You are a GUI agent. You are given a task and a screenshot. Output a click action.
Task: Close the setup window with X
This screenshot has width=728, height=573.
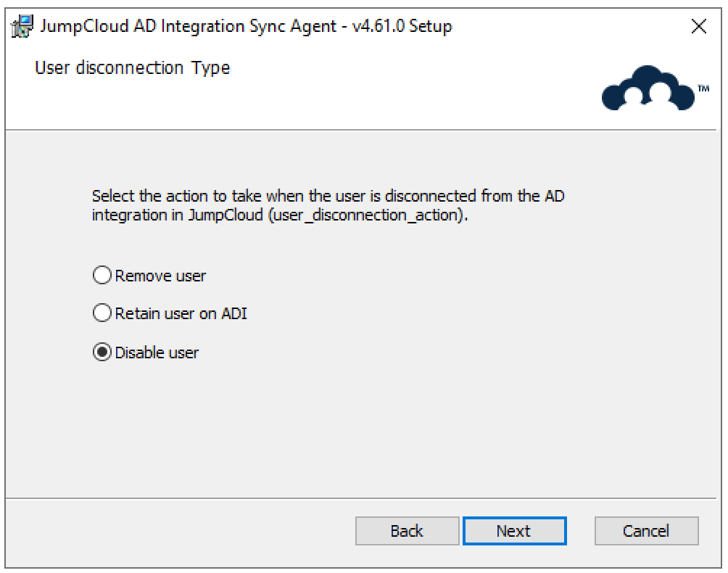(x=699, y=27)
